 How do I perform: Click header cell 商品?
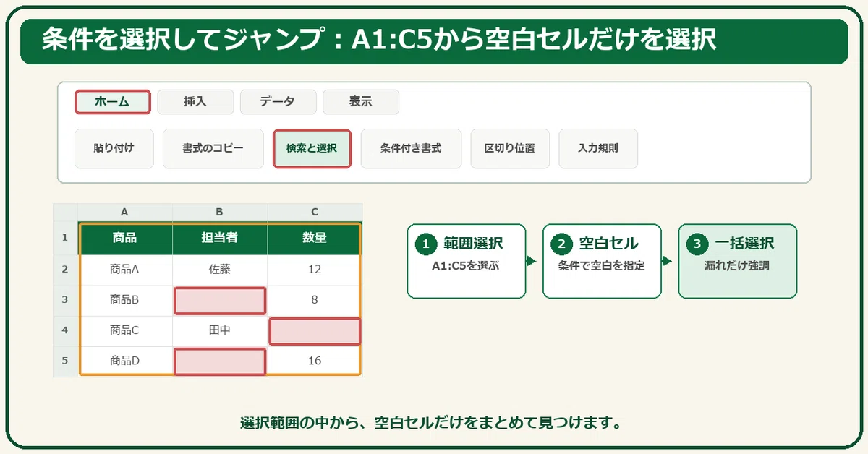125,239
